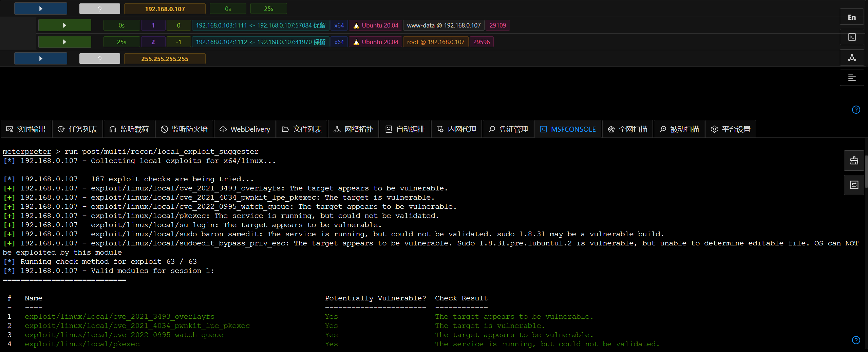The width and height of the screenshot is (868, 352).
Task: Click table row cve_2021_3493_overlayfs
Action: (300, 316)
